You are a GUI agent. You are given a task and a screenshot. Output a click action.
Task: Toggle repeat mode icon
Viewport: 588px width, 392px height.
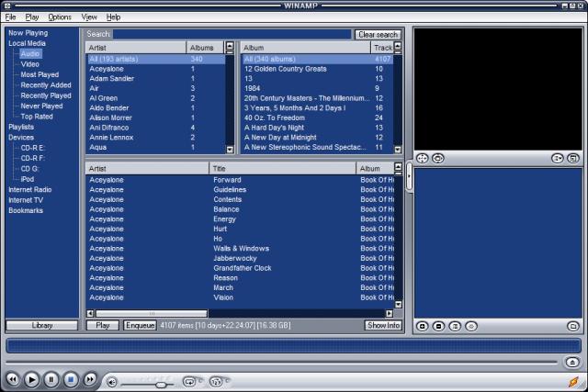pyautogui.click(x=189, y=382)
